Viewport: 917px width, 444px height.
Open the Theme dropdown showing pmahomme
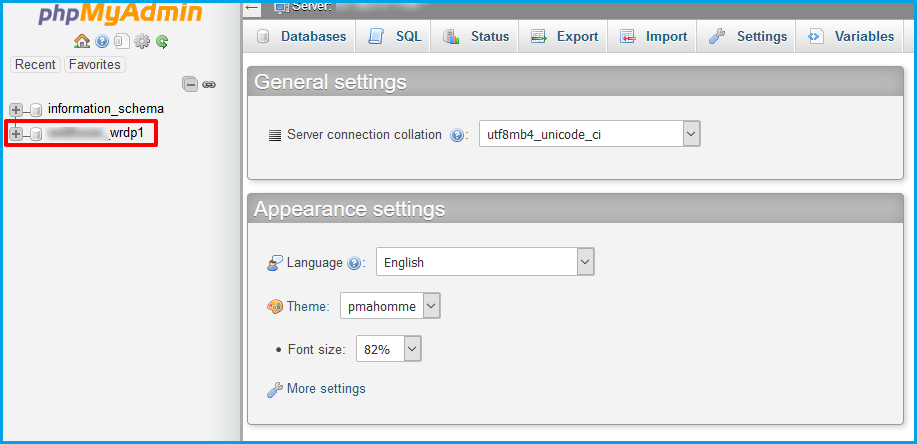click(x=389, y=306)
